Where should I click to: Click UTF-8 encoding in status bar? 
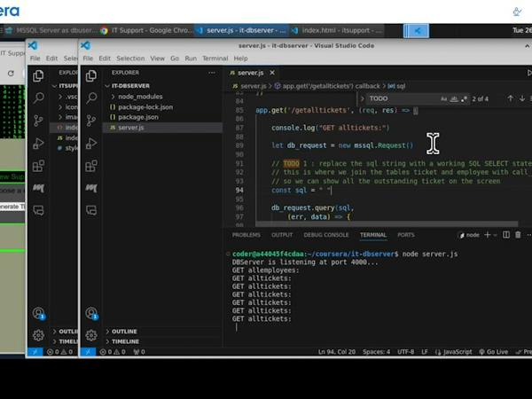point(405,352)
